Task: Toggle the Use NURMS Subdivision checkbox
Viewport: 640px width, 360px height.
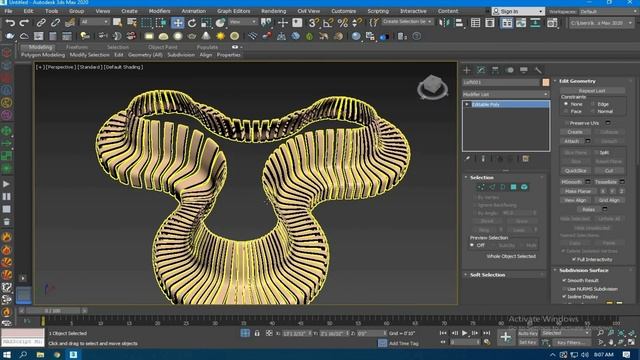Action: coord(564,289)
